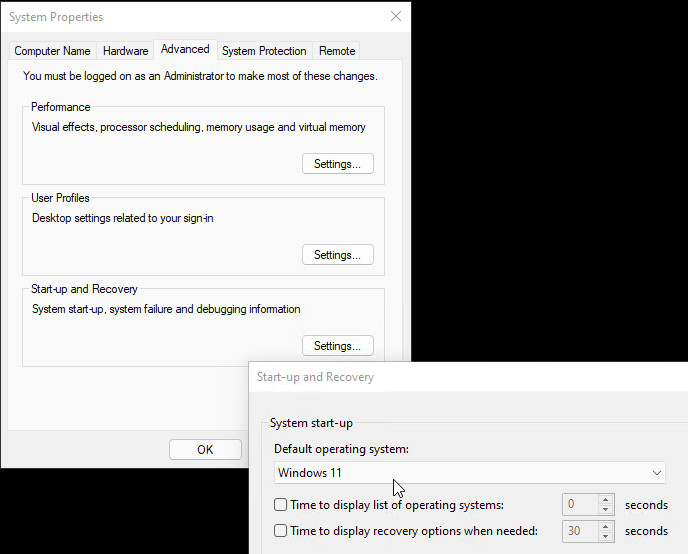688x554 pixels.
Task: Switch to the Remote tab
Action: tap(337, 51)
